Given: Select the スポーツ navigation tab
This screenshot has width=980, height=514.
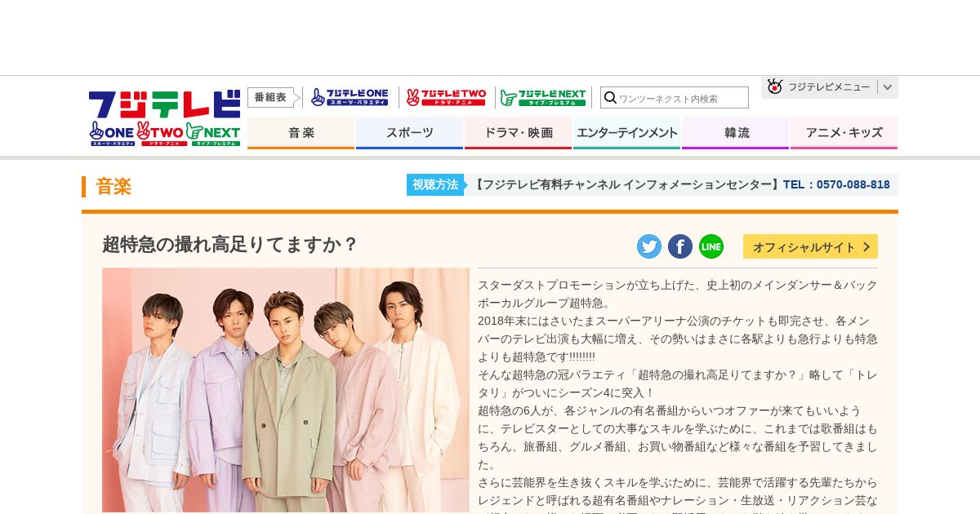Looking at the screenshot, I should tap(409, 133).
